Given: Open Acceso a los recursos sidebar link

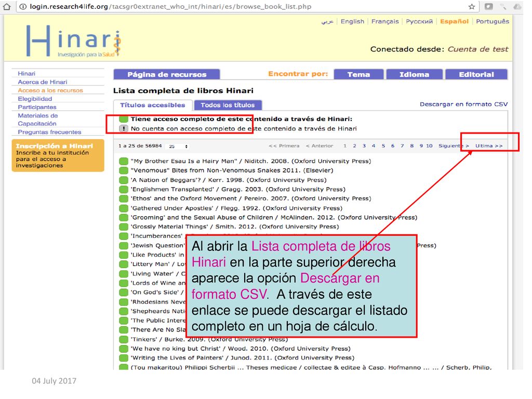Looking at the screenshot, I should click(x=50, y=90).
